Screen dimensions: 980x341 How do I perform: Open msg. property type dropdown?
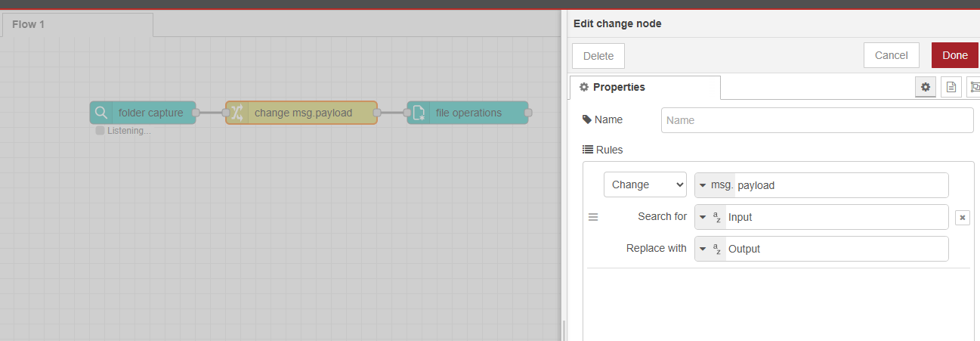(x=715, y=185)
